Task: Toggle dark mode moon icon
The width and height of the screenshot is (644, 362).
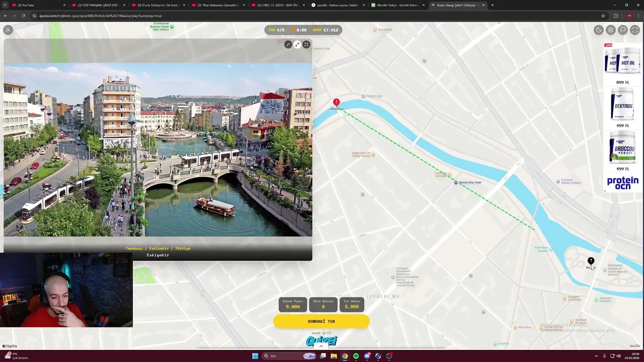Action: [x=599, y=30]
